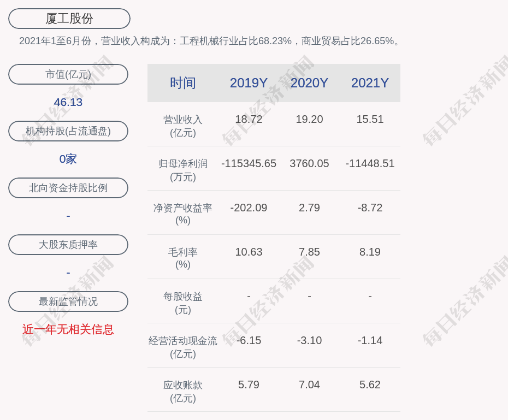Click the 大股东质押率 label pill
Viewport: 508px width, 420px height.
(x=68, y=245)
